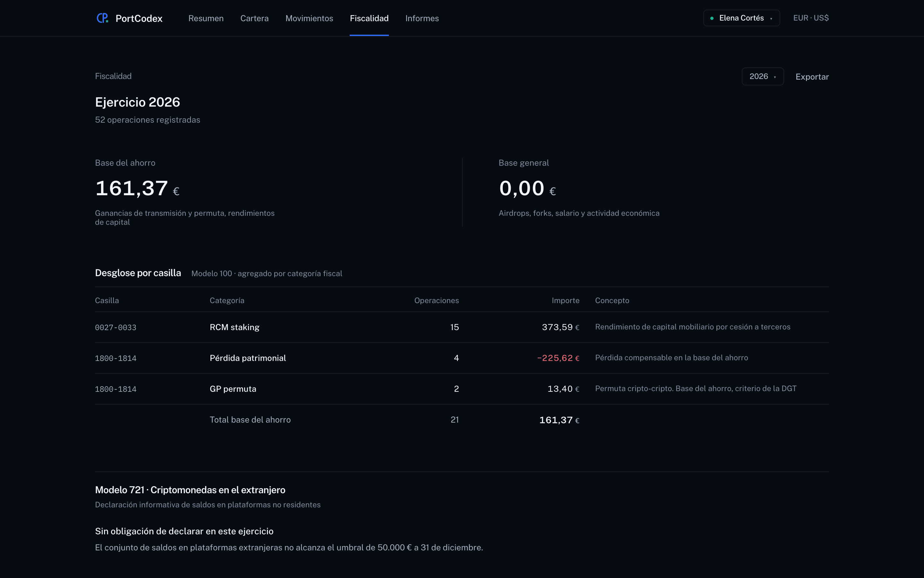Image resolution: width=924 pixels, height=578 pixels.
Task: Click 'Rendimiento de capital mobiliario' concept text
Action: pos(693,327)
